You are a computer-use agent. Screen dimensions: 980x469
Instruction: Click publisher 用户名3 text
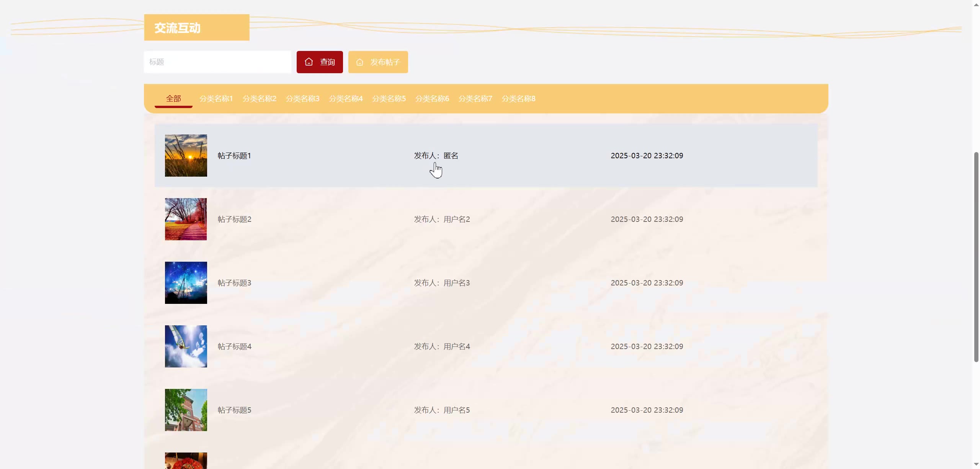456,283
